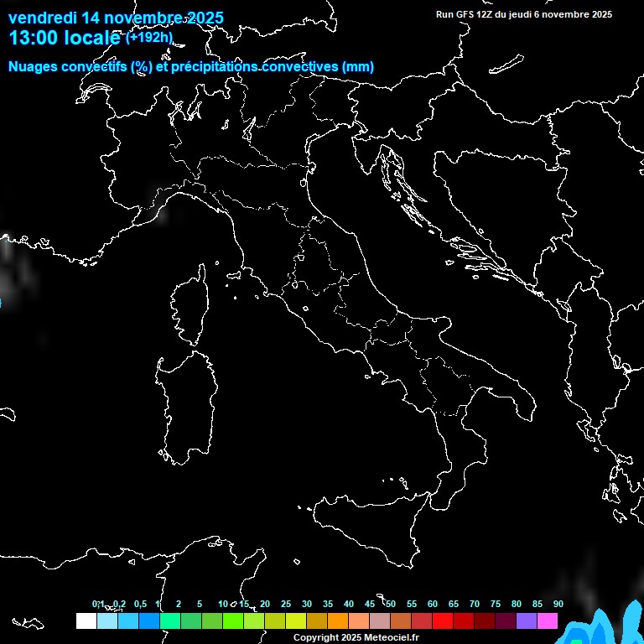This screenshot has height=644, width=644.
Task: Click the island of Sardinia on map
Action: pyautogui.click(x=187, y=408)
